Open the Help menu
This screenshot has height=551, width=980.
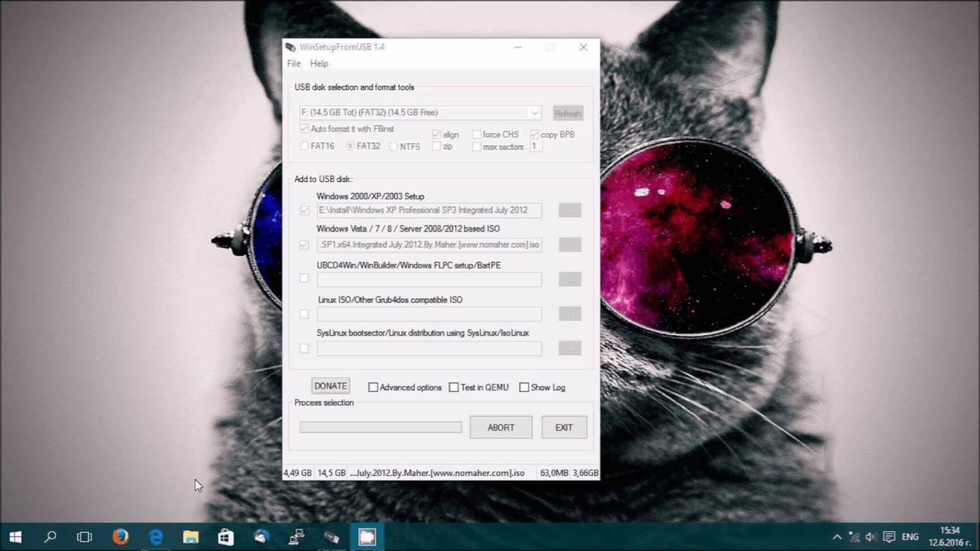(x=318, y=64)
